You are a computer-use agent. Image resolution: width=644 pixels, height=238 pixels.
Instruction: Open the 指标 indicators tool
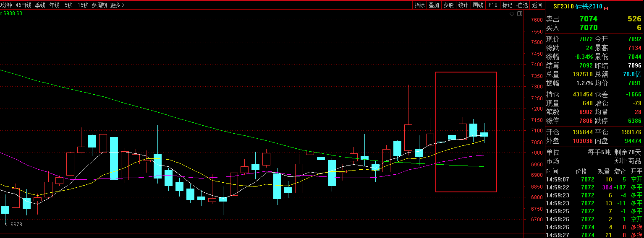pos(419,5)
